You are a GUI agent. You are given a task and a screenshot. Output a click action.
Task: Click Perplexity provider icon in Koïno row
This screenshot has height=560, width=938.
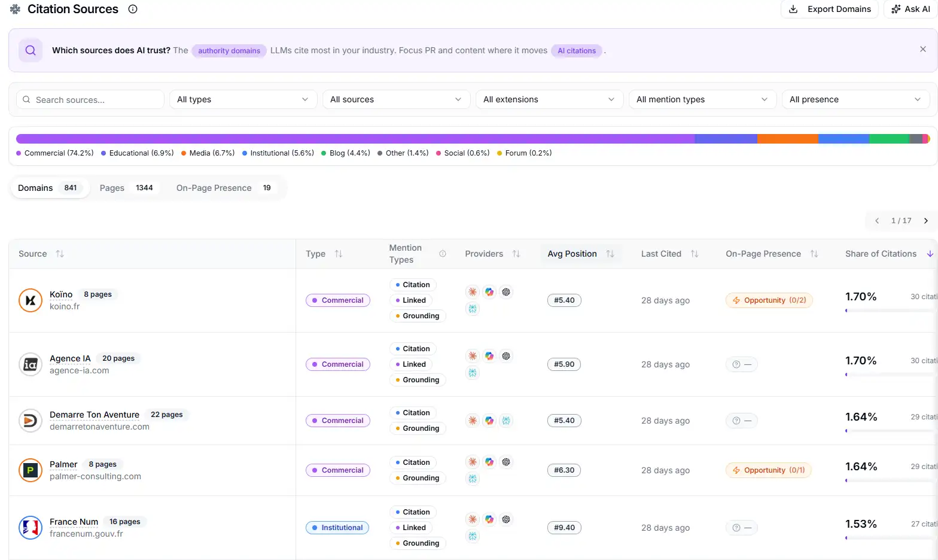pos(473,309)
